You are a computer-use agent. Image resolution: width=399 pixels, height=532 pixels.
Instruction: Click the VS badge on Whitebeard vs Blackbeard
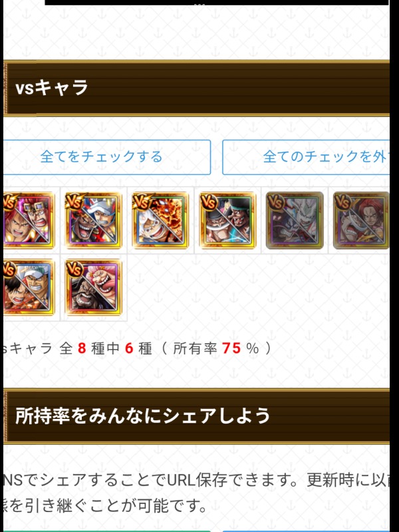pos(209,202)
